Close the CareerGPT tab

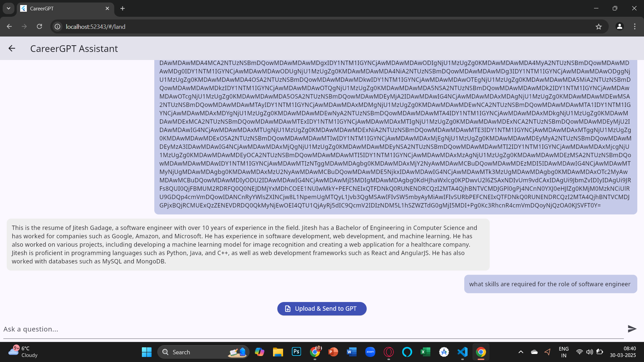[107, 8]
